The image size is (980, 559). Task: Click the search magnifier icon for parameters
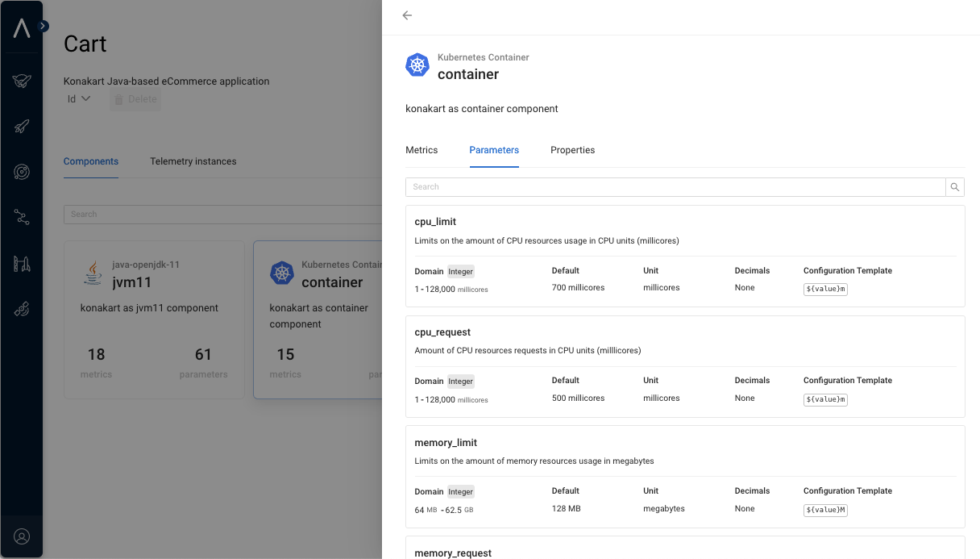tap(954, 187)
